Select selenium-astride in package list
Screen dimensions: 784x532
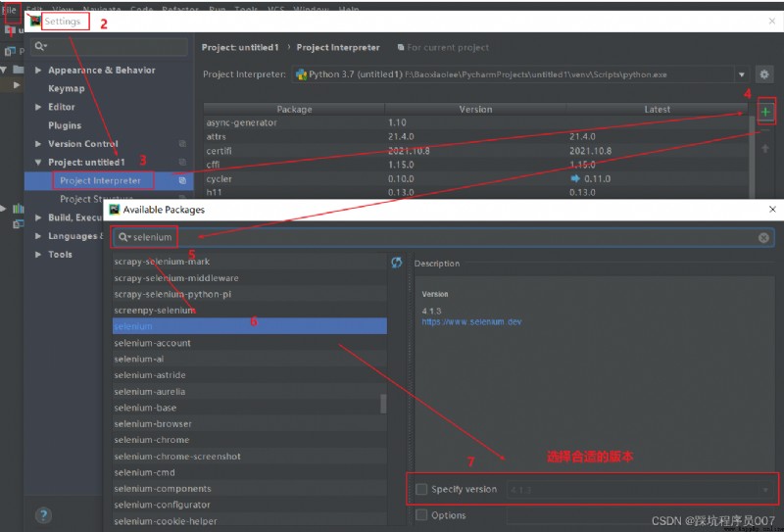pyautogui.click(x=250, y=375)
